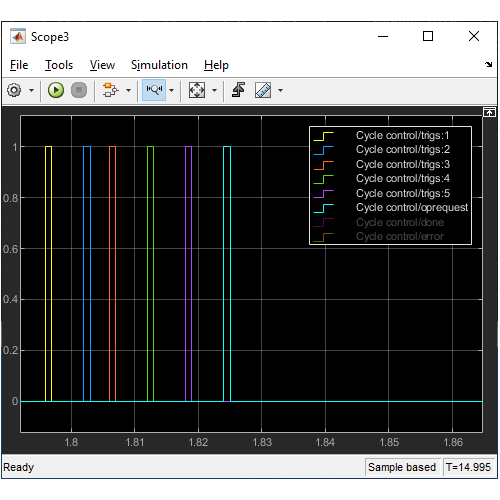Click the Highlight Simulink signal icon

point(111,90)
